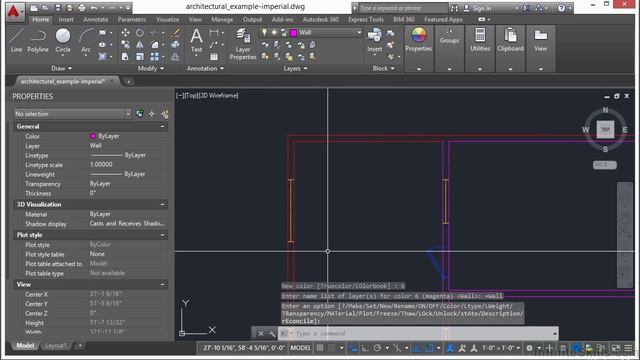Screen dimensions: 640x360
Task: Open the Properties color wheel panel
Action: tap(418, 40)
